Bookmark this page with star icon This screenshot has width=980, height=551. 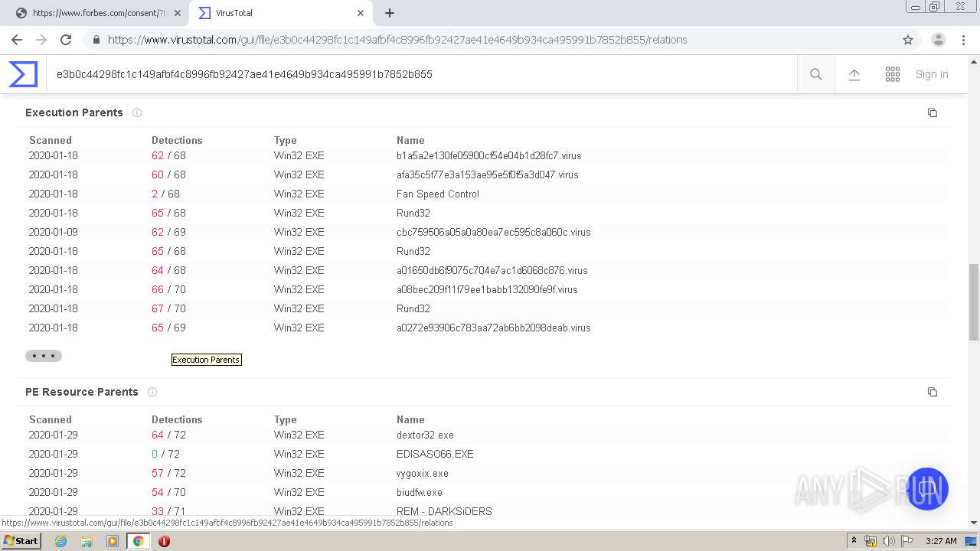[x=908, y=40]
